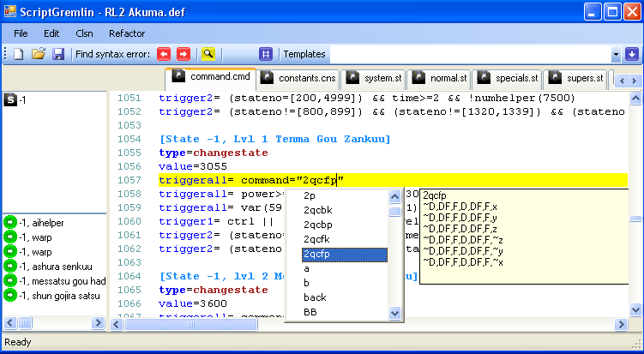Click editor horizontal scroll right arrow

point(621,325)
